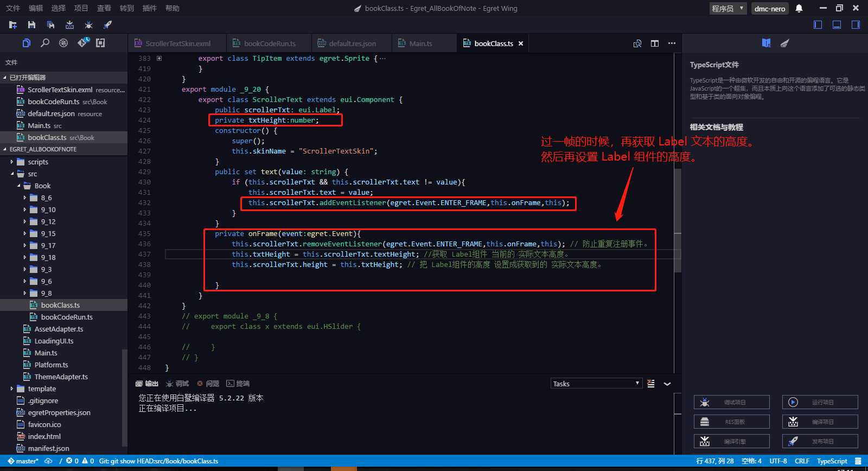Click the editor vertical scrollbar thumb
This screenshot has width=868, height=471.
678,220
